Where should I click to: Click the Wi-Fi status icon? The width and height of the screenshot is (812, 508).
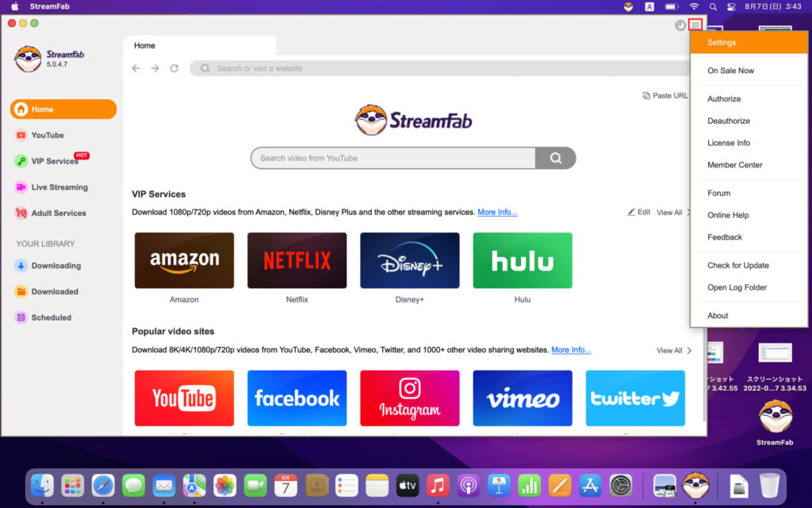pos(694,6)
